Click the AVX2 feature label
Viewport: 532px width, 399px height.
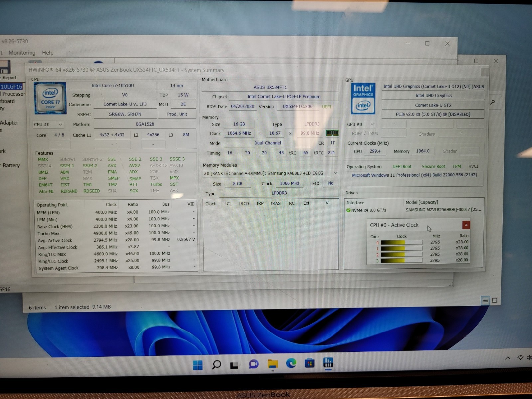click(134, 165)
